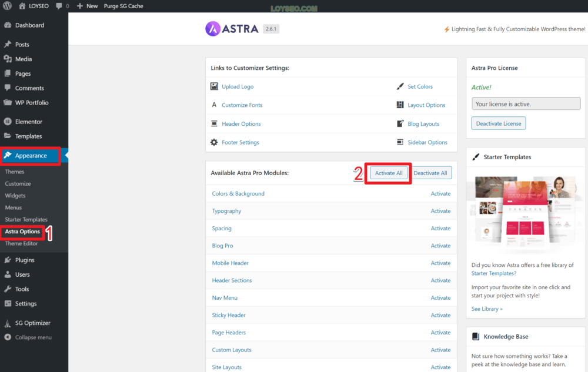Screen dimensions: 588x372
Task: Open the See Library link
Action: pos(487,309)
